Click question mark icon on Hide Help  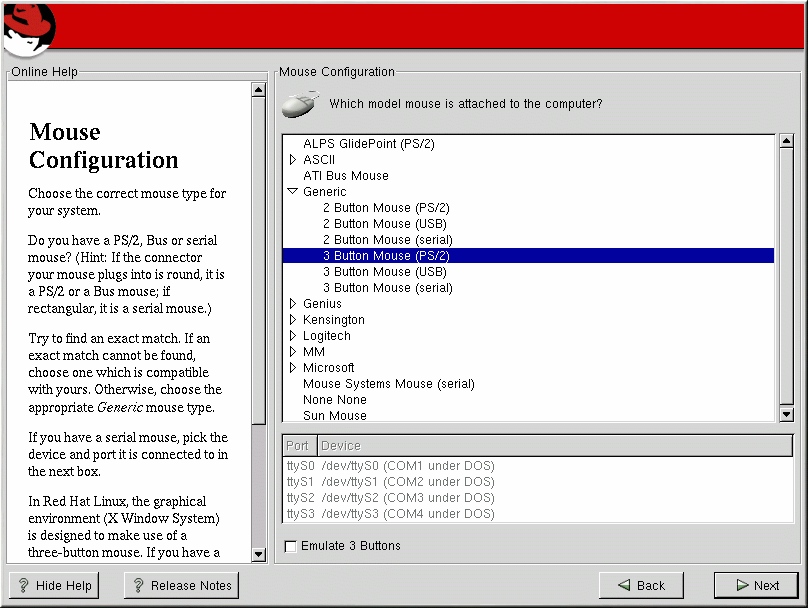coord(24,585)
